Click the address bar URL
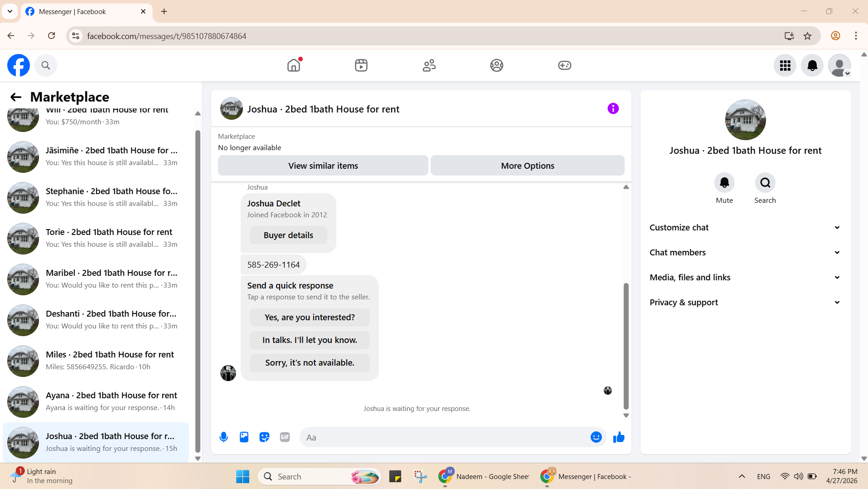Screen dimensions: 868x489 point(166,36)
